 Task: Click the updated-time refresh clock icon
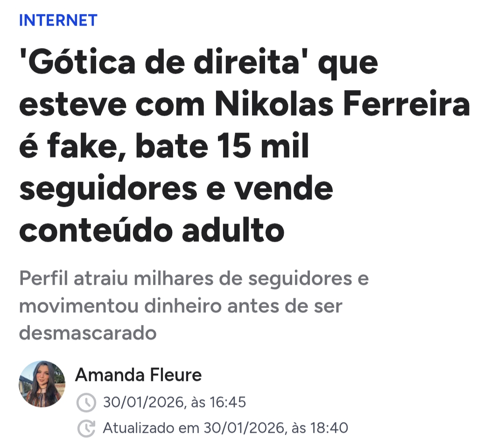click(86, 428)
